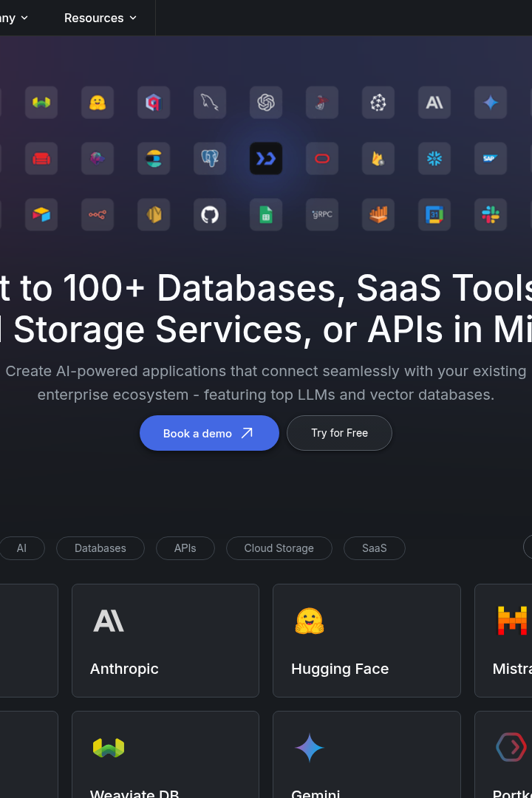Viewport: 532px width, 798px height.
Task: Click the Hugging Face emoji icon in the top grid
Action: pos(98,102)
